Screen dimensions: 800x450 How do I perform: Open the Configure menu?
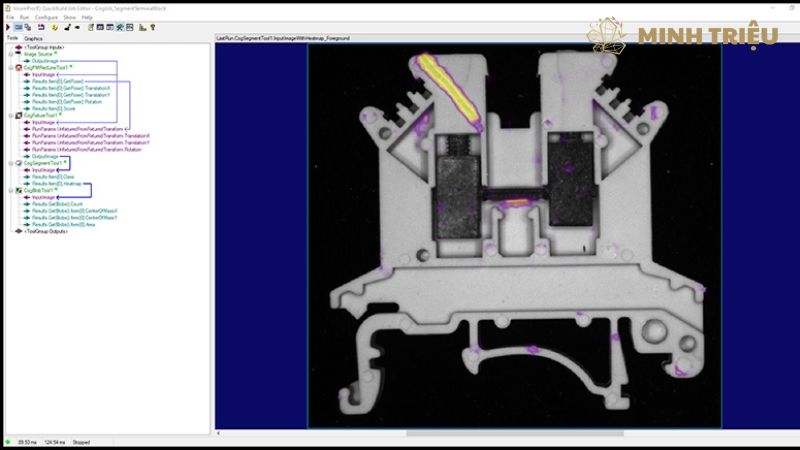click(46, 17)
